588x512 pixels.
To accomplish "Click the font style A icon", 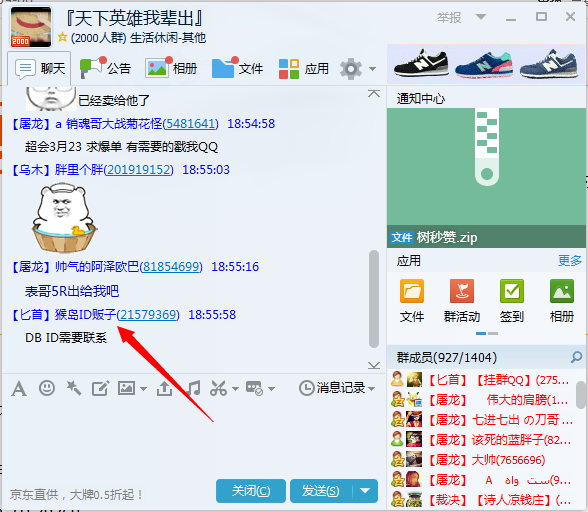I will (19, 388).
